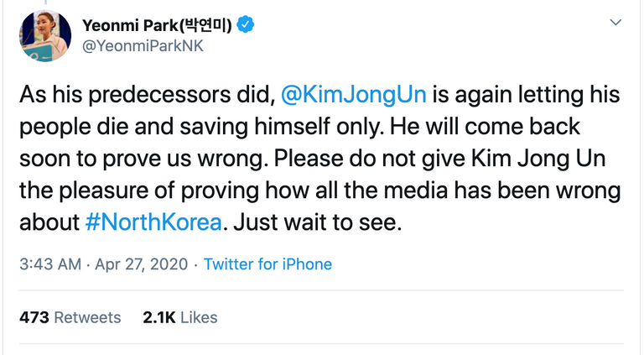View the 2.1K Likes list

179,317
